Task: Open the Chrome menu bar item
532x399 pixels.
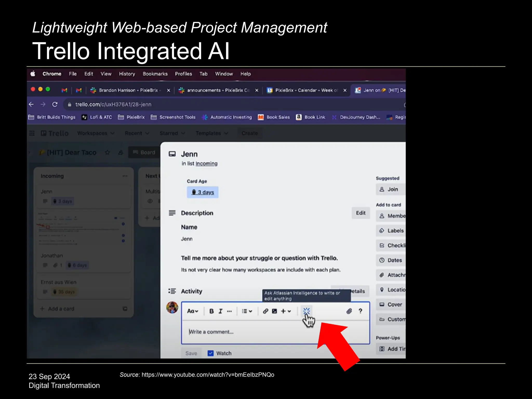Action: pos(52,74)
